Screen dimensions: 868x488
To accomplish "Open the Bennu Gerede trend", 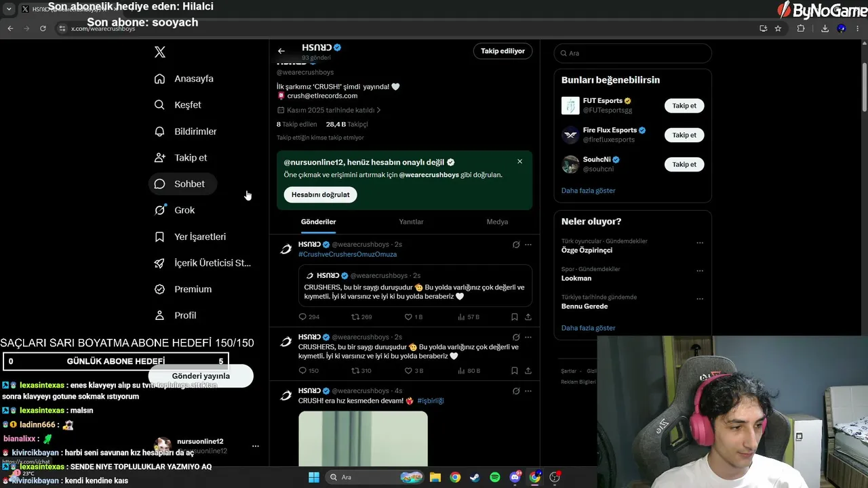I will click(585, 306).
